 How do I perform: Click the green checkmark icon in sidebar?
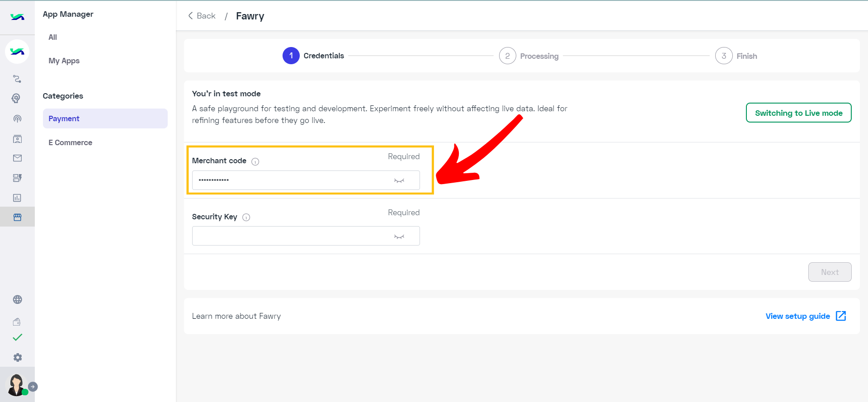(17, 337)
